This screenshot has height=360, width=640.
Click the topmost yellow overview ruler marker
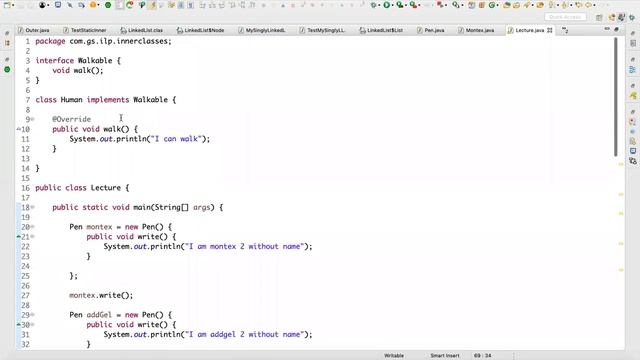click(x=621, y=164)
